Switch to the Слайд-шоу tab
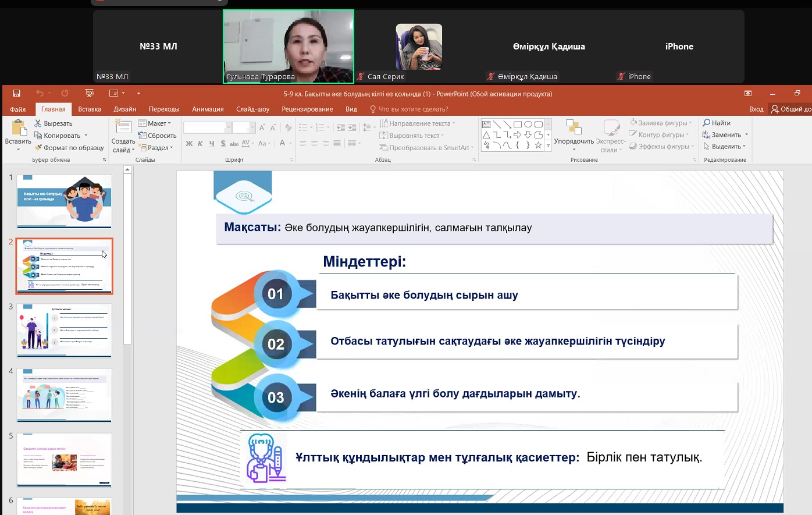The height and width of the screenshot is (515, 812). [252, 109]
